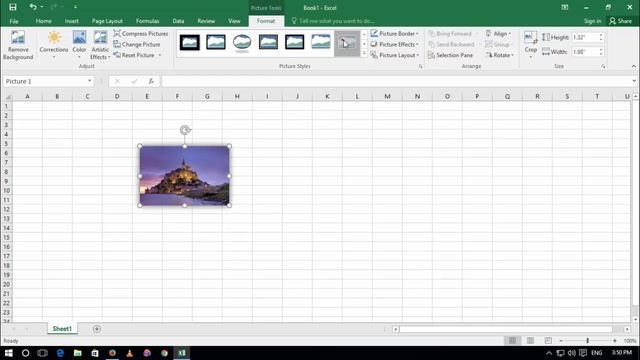Open the Rotate menu
Image resolution: width=640 pixels, height=360 pixels.
[500, 55]
